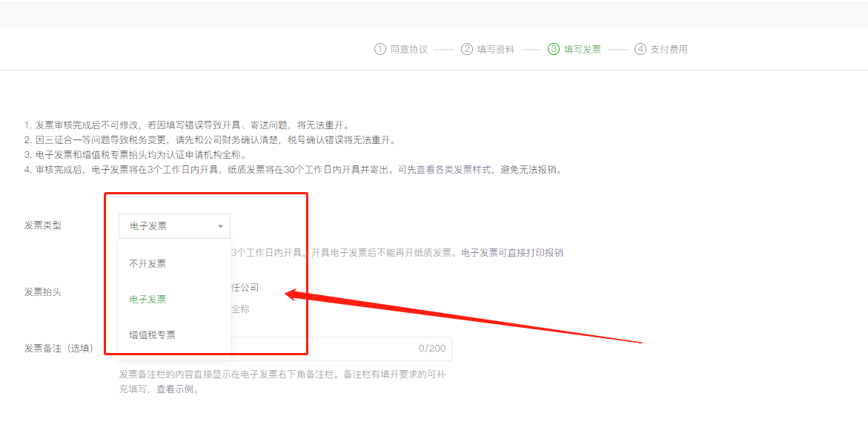Choose the green 电子发票 option in the list
868x422 pixels.
point(148,300)
